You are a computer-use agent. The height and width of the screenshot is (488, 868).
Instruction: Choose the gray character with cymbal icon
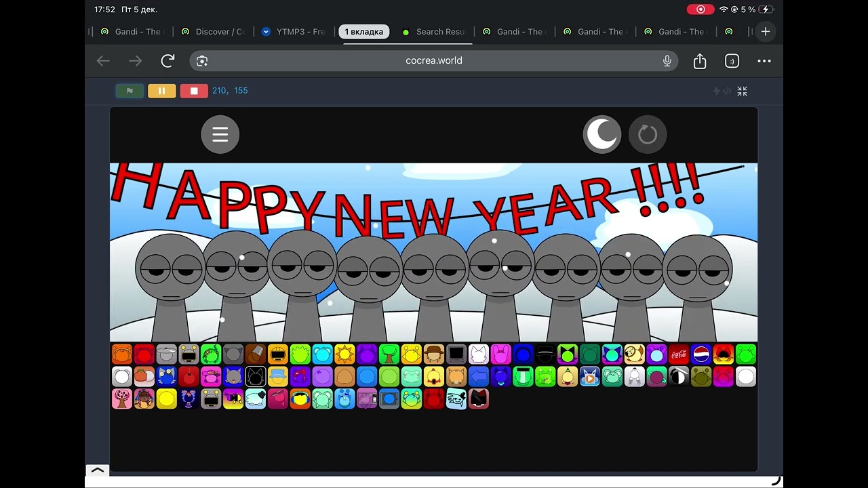(x=167, y=354)
